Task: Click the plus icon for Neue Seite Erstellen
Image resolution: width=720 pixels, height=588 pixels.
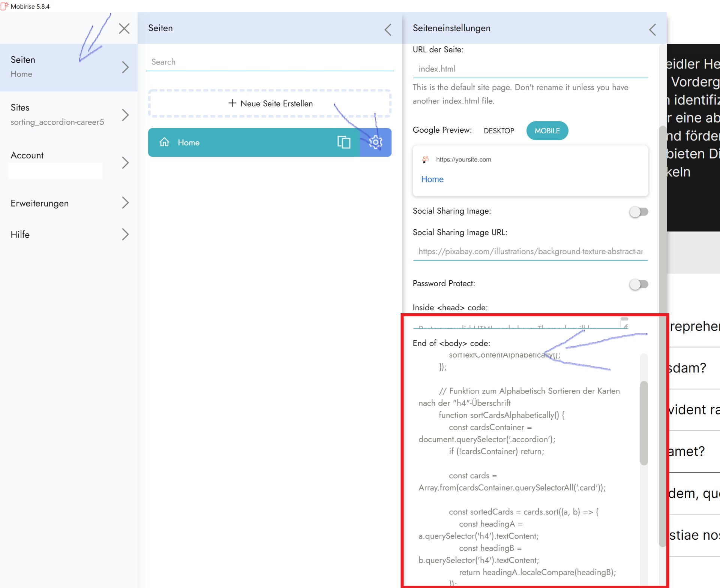Action: click(232, 103)
